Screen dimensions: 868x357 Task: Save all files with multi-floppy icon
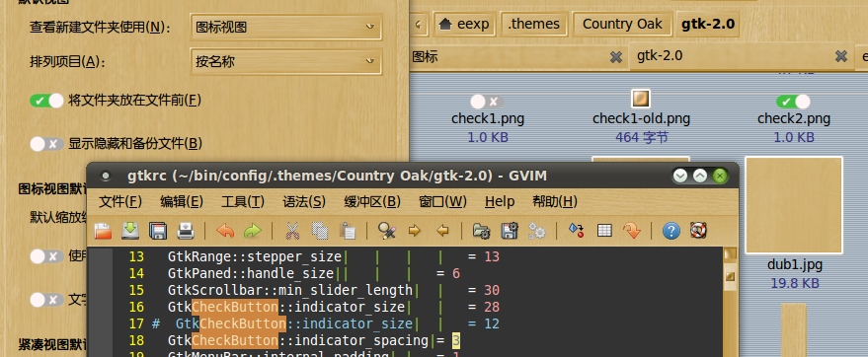158,231
